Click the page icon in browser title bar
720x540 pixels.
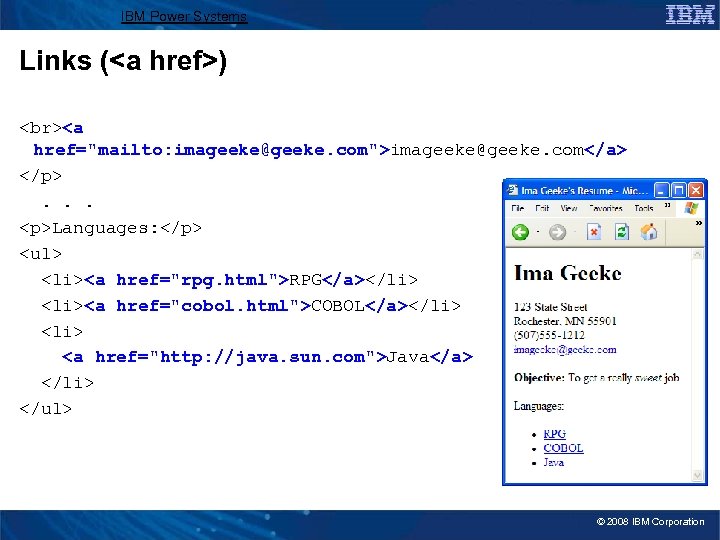[x=512, y=190]
